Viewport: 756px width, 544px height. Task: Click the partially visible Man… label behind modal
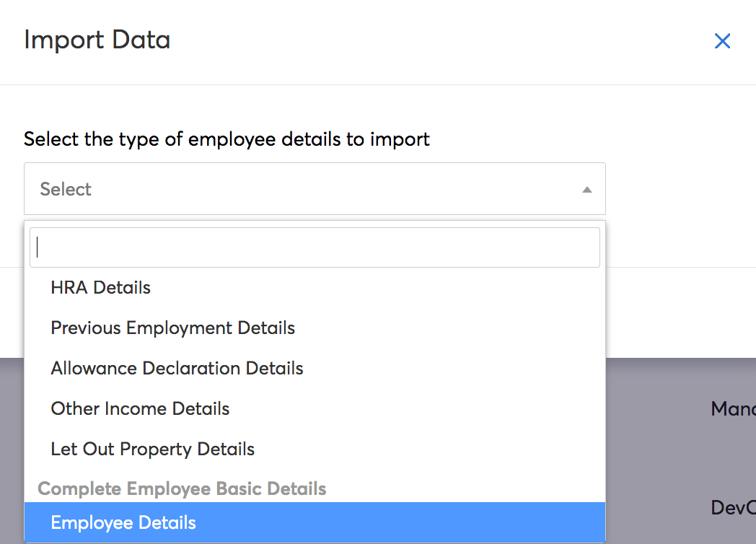coord(733,408)
